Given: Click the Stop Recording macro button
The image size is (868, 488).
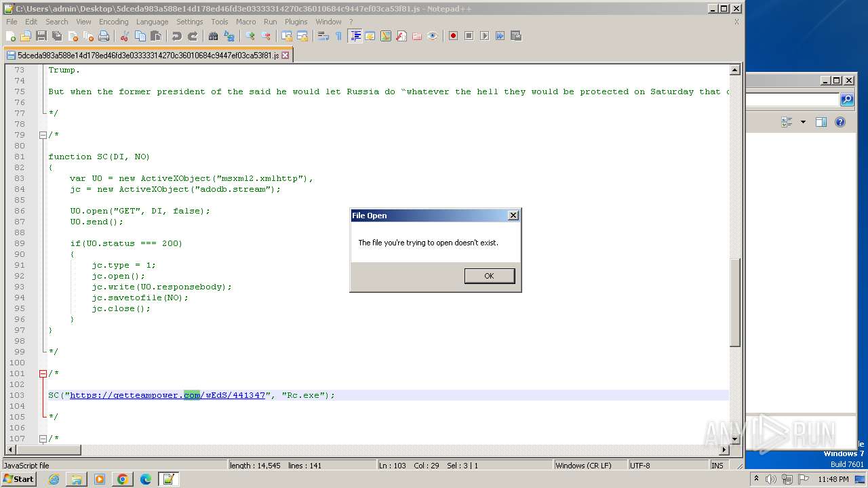Looking at the screenshot, I should click(469, 36).
